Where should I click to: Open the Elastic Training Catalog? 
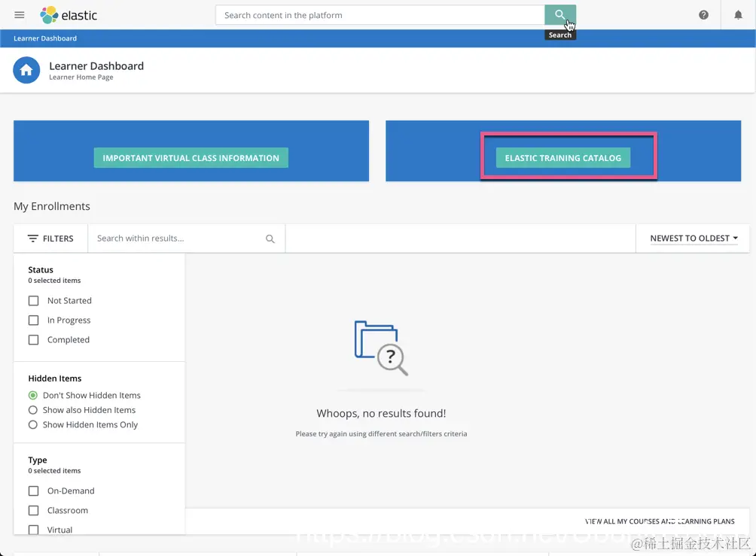562,158
